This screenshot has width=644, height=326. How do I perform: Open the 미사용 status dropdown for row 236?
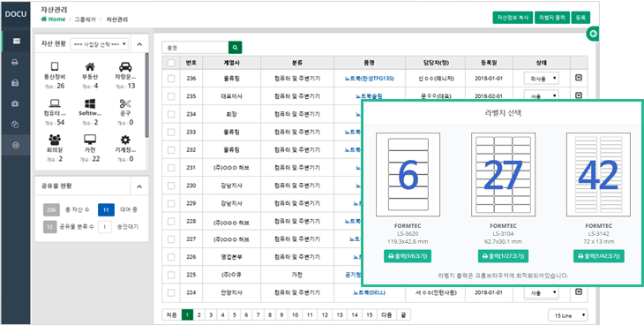(x=542, y=78)
